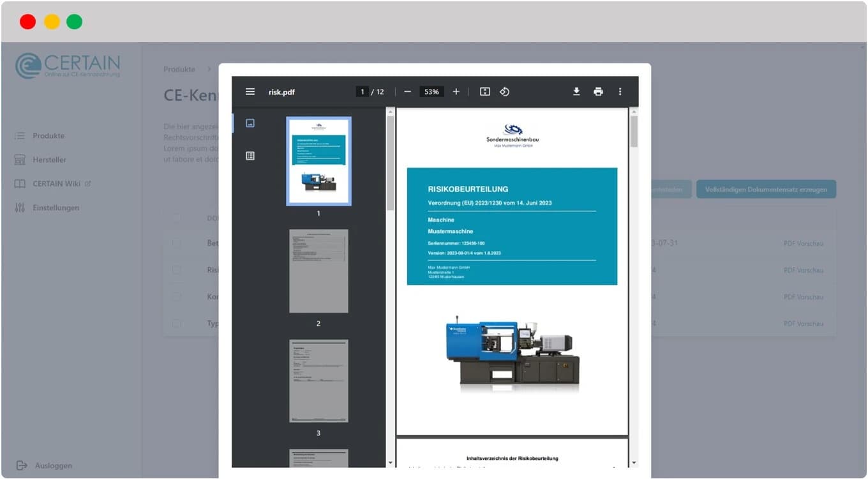
Task: Click the external link icon beside CERTAIN Wiki
Action: 88,184
